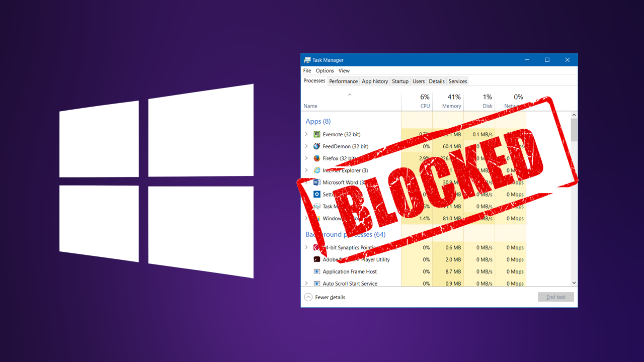Click the End task button
The image size is (644, 362).
point(556,297)
